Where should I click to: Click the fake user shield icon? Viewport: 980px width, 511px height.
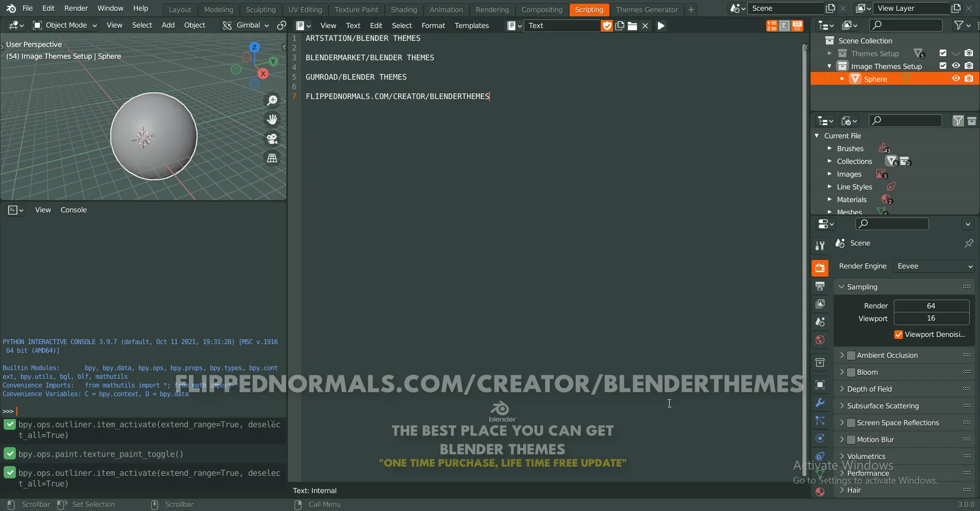coord(607,26)
